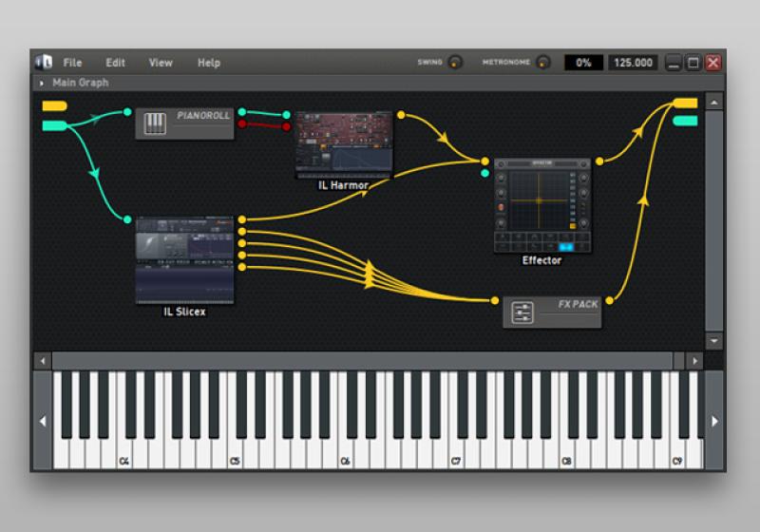The image size is (760, 532).
Task: Select the 0% swing value field
Action: pos(583,63)
